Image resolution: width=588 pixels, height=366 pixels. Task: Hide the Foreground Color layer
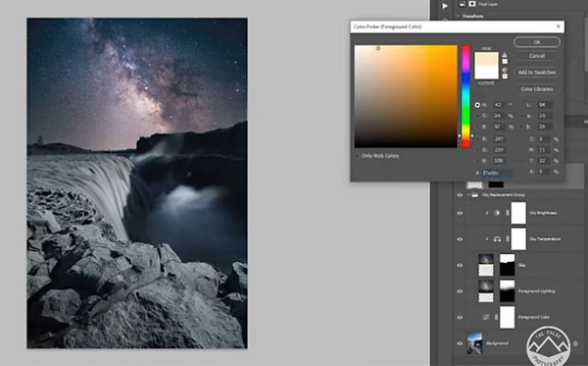(x=460, y=317)
